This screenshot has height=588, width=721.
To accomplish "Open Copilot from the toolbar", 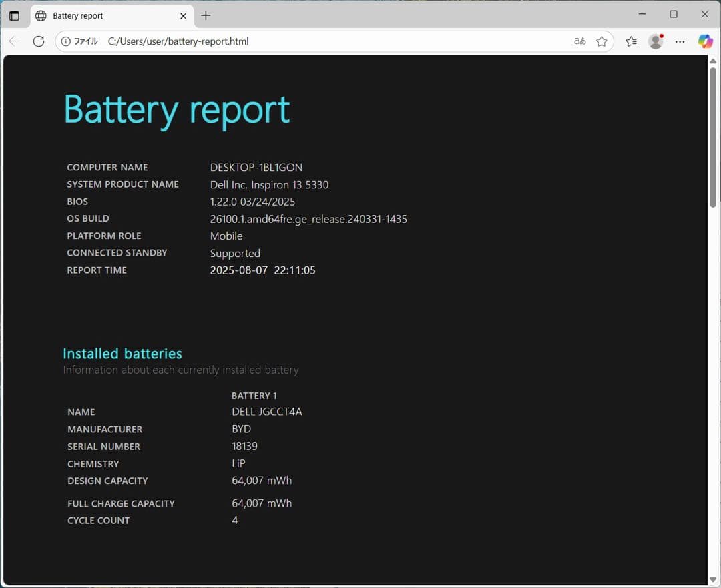I will click(706, 41).
